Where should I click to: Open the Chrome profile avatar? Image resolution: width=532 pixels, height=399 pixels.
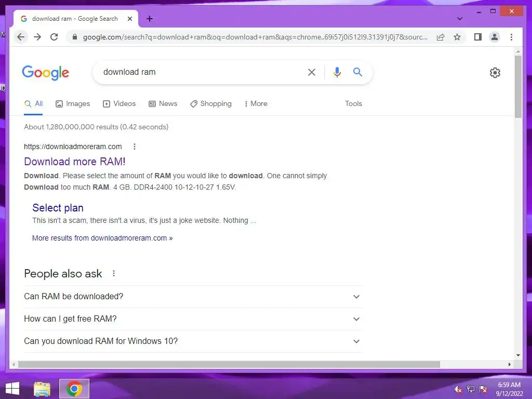pos(495,37)
